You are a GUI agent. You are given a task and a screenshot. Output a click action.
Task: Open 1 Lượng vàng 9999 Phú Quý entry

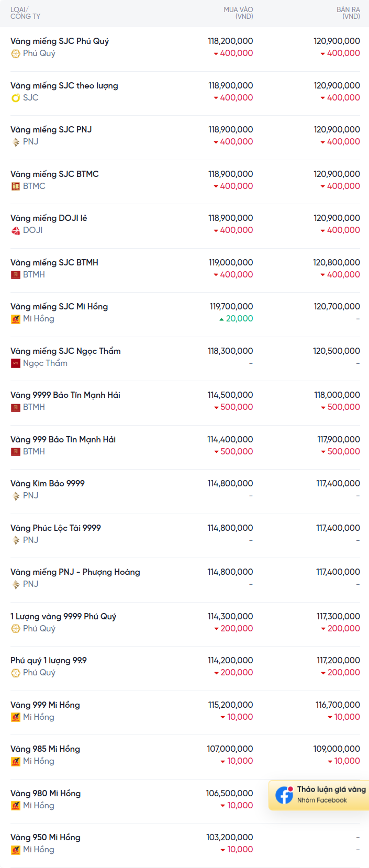pos(63,617)
